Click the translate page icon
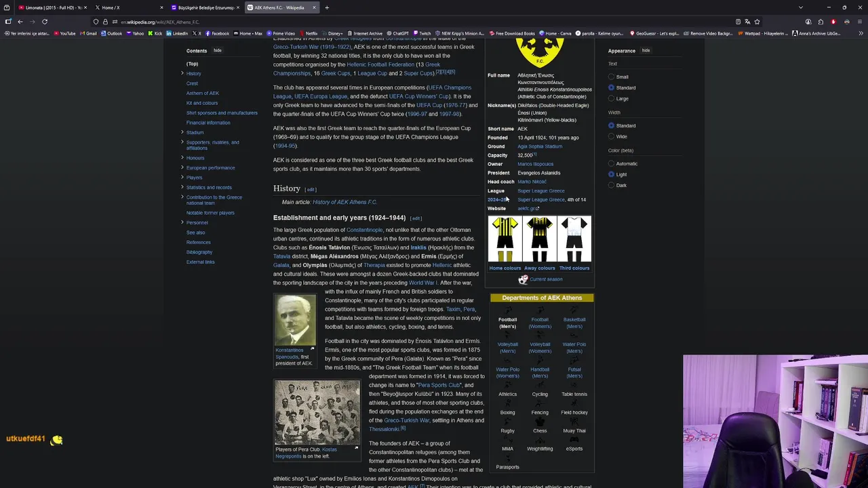 click(x=748, y=22)
